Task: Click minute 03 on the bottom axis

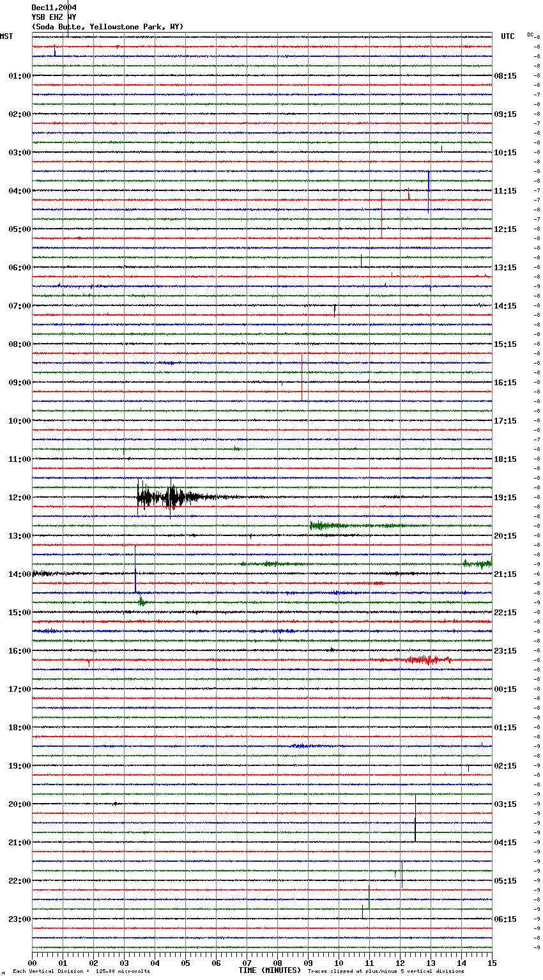Action: [124, 963]
